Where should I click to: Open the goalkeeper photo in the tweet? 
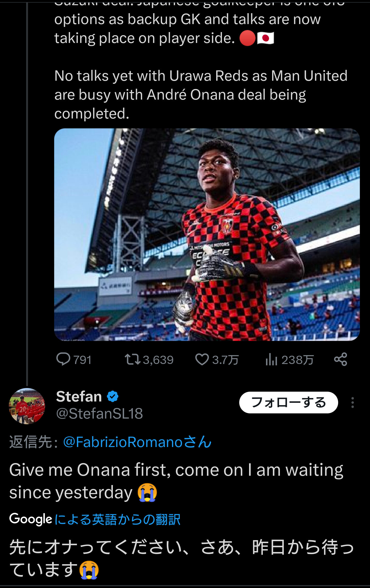pos(207,234)
